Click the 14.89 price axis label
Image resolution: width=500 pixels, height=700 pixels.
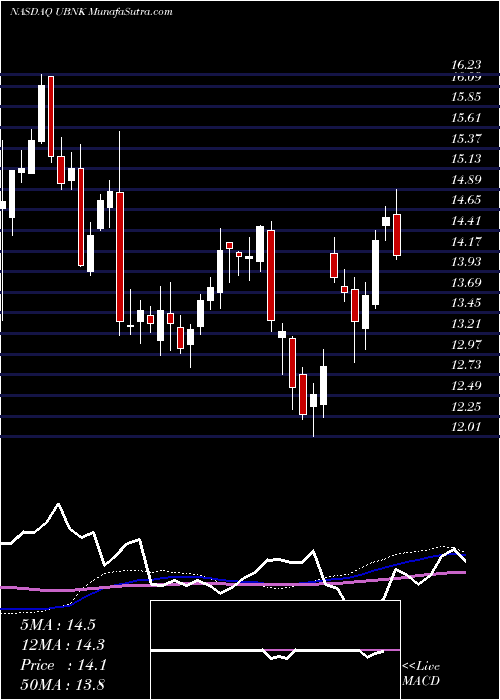pyautogui.click(x=466, y=180)
